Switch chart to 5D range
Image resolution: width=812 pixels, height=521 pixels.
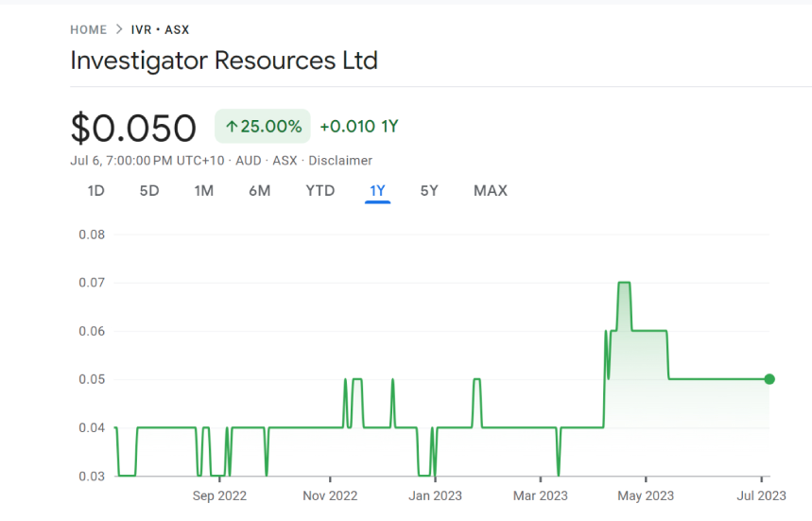[149, 191]
